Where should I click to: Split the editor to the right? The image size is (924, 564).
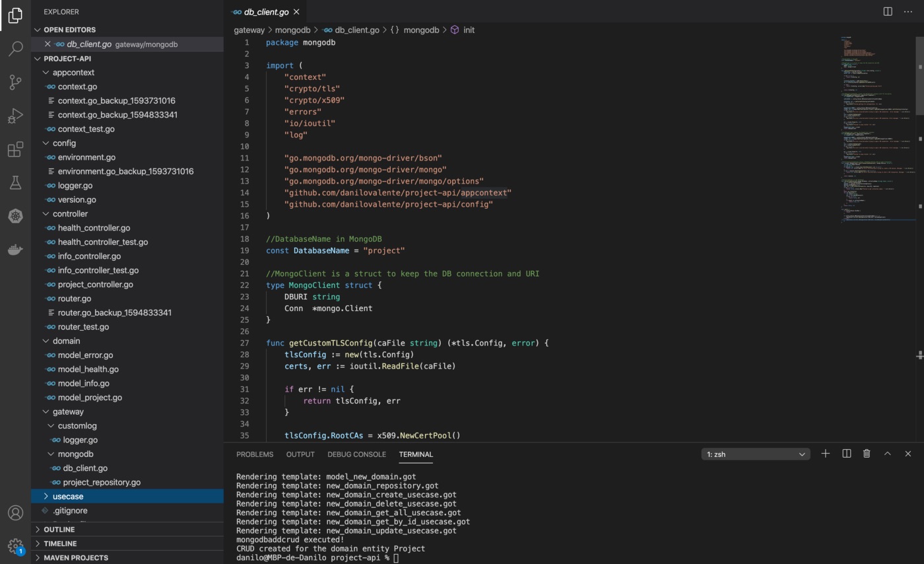pyautogui.click(x=888, y=12)
